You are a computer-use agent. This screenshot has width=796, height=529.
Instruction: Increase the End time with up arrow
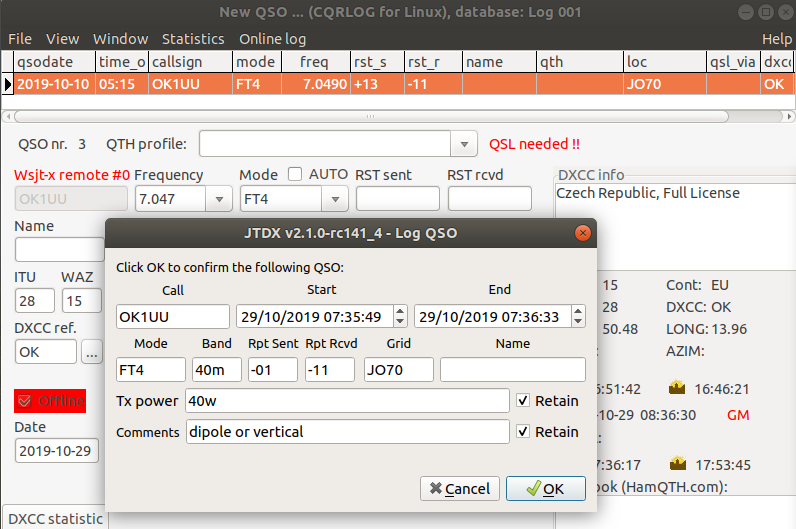point(578,311)
